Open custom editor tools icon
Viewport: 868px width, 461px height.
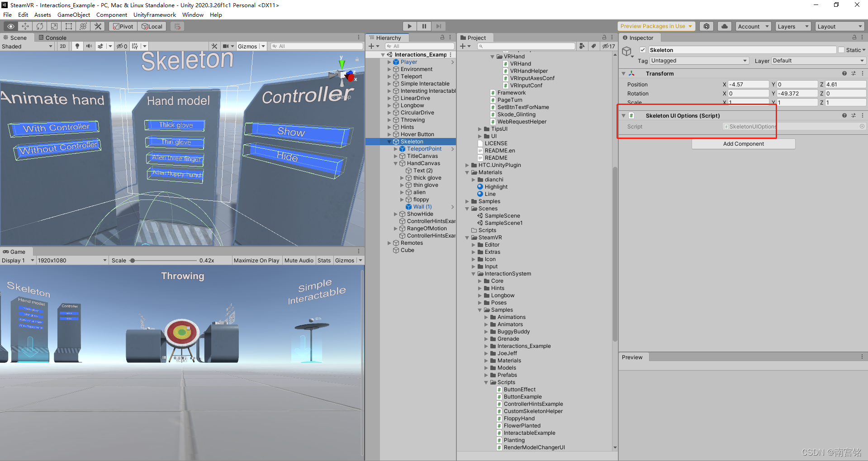click(x=98, y=26)
